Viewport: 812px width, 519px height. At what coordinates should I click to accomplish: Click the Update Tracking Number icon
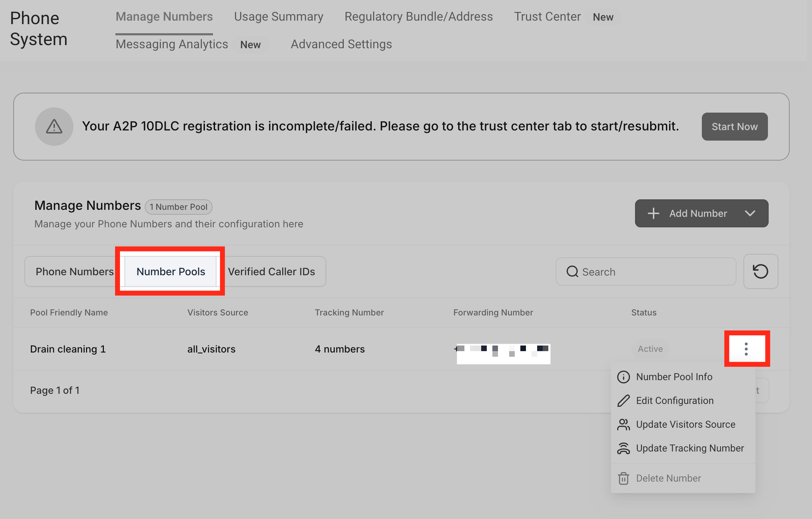coord(624,448)
